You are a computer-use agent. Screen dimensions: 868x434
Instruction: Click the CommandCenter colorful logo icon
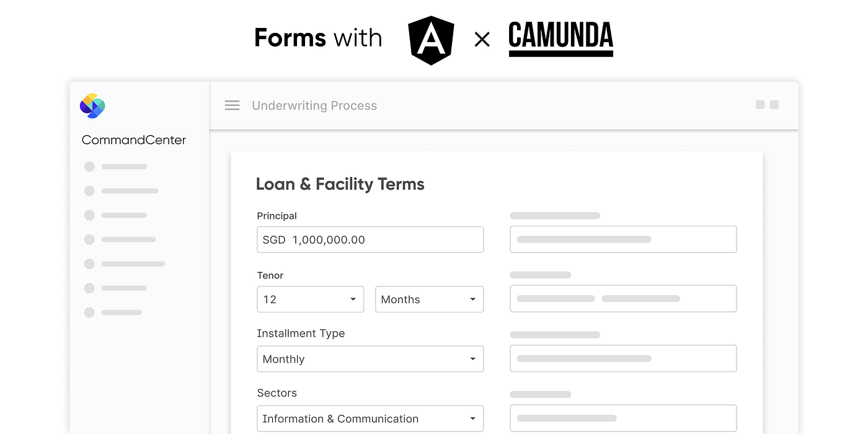tap(92, 106)
